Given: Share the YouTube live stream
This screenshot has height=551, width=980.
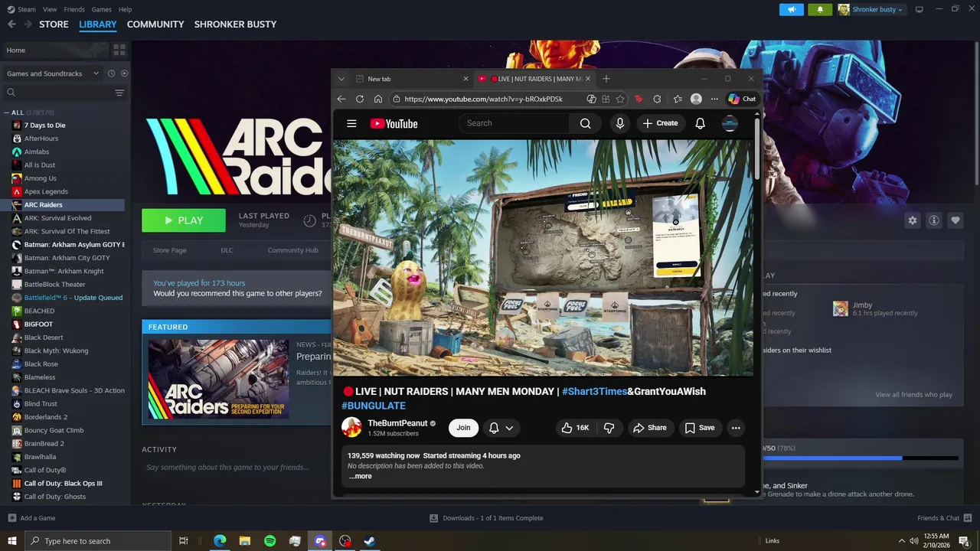Looking at the screenshot, I should [x=649, y=428].
